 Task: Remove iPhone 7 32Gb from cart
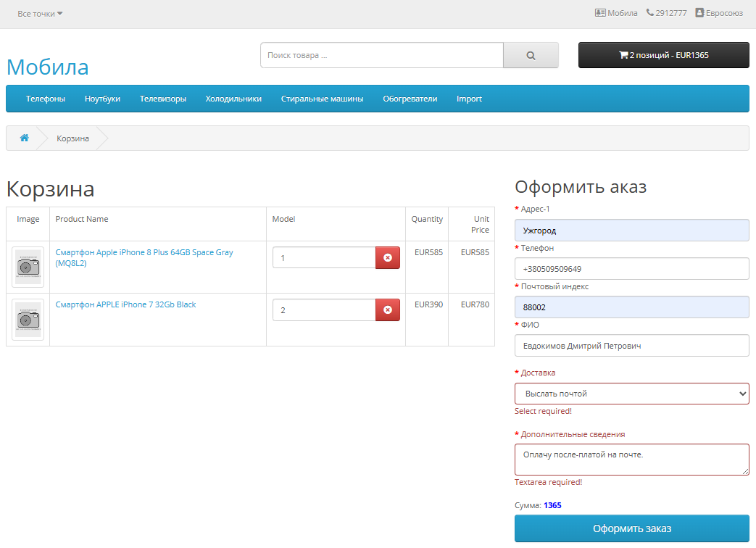point(387,310)
